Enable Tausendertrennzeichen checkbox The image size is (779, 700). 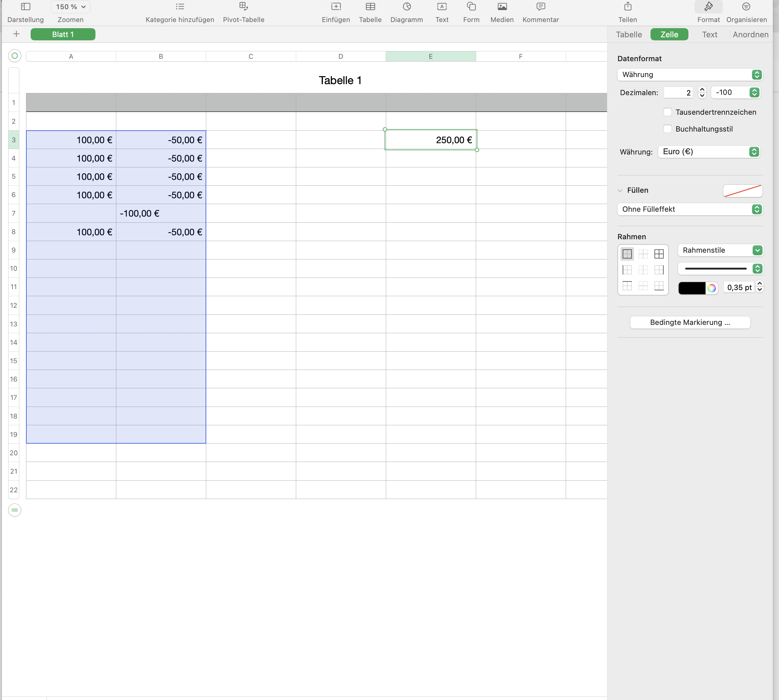[667, 112]
